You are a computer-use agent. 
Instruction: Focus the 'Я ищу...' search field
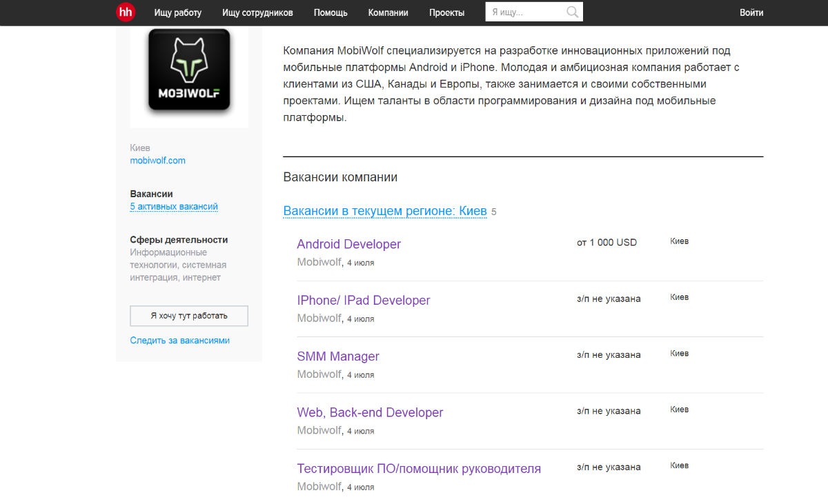pos(524,12)
